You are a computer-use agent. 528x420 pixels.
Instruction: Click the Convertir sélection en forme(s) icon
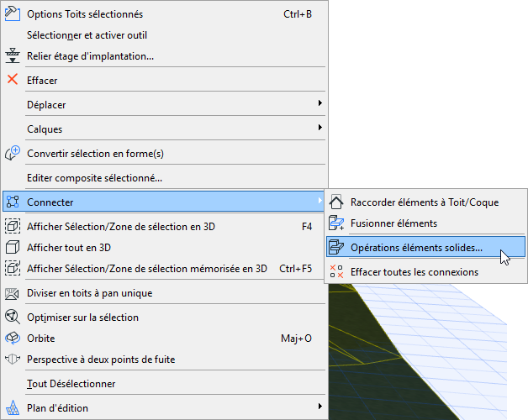click(13, 153)
